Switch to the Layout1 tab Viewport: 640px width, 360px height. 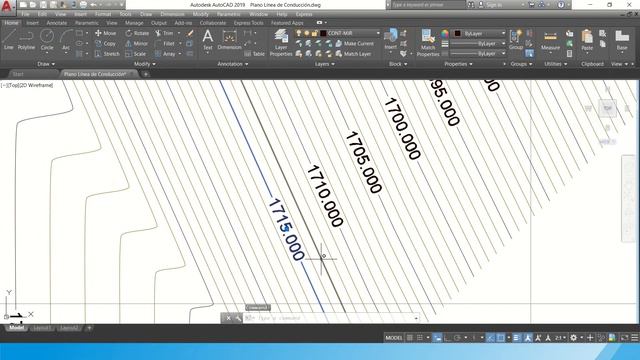42,328
